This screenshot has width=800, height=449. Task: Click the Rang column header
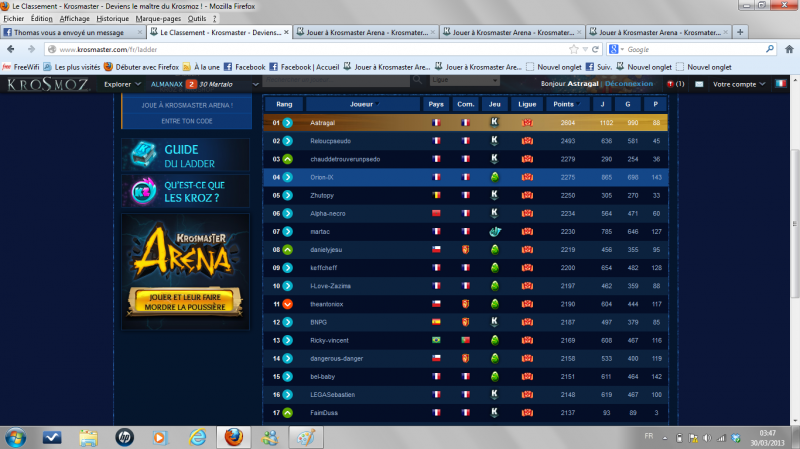click(284, 104)
